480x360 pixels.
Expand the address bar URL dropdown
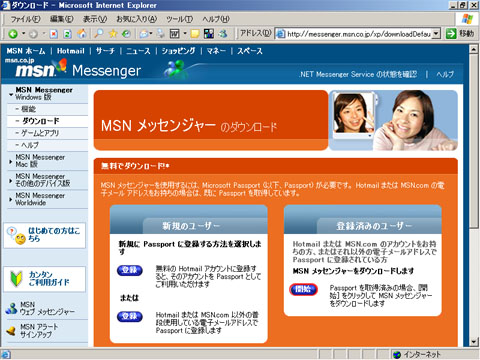436,34
